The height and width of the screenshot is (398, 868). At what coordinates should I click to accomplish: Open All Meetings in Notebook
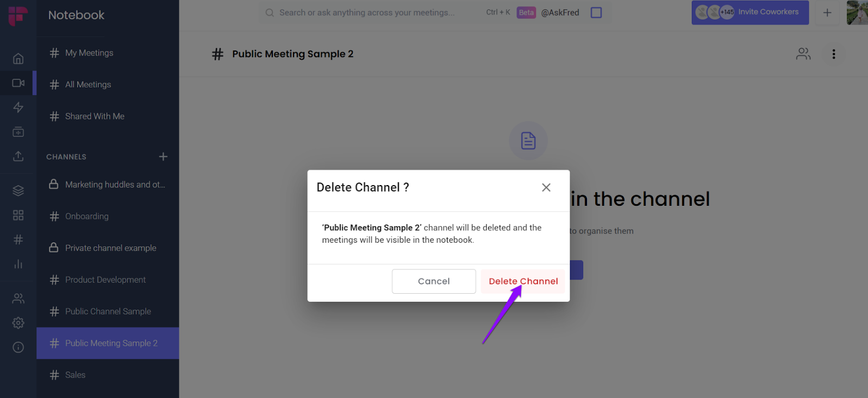(107, 84)
